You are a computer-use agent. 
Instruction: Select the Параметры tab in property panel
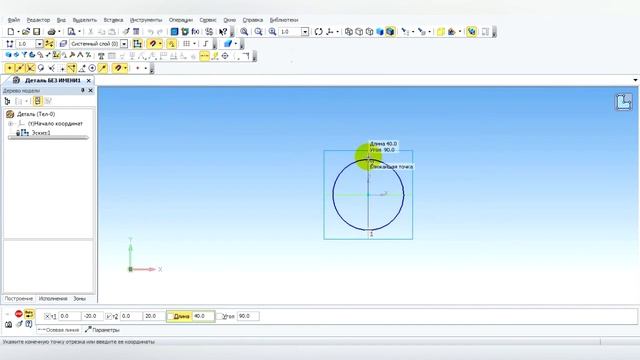[x=102, y=330]
